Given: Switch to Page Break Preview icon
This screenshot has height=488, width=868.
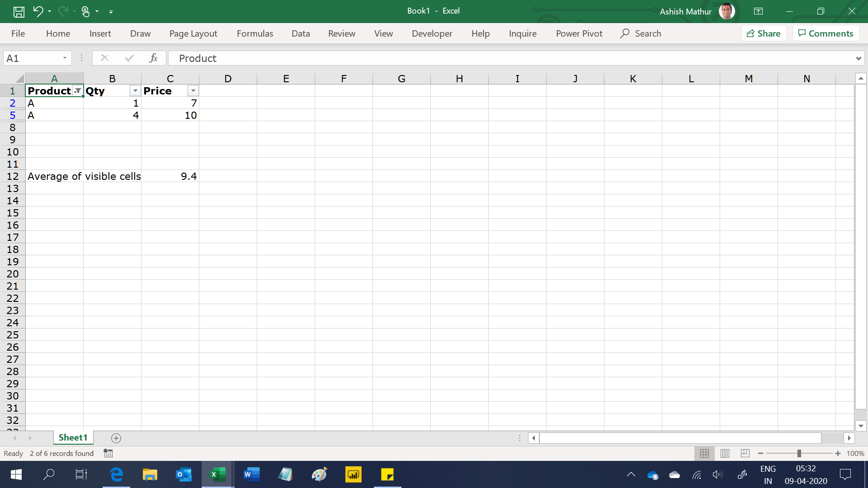Looking at the screenshot, I should [x=745, y=453].
